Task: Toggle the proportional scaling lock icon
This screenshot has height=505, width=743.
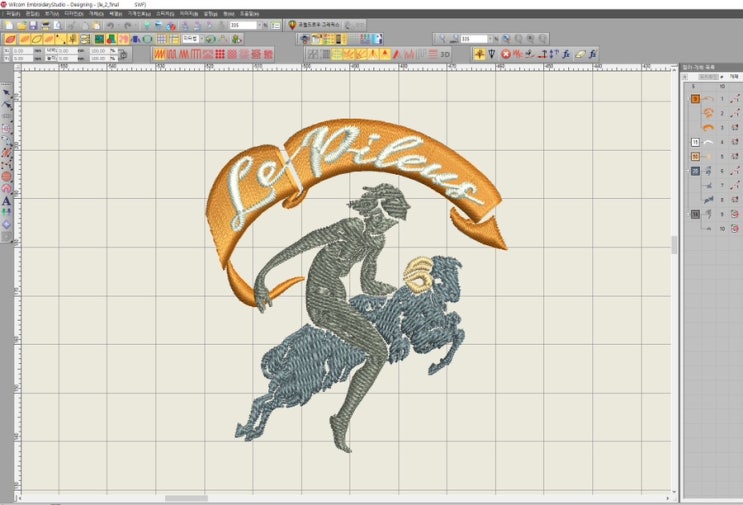Action: [x=123, y=54]
